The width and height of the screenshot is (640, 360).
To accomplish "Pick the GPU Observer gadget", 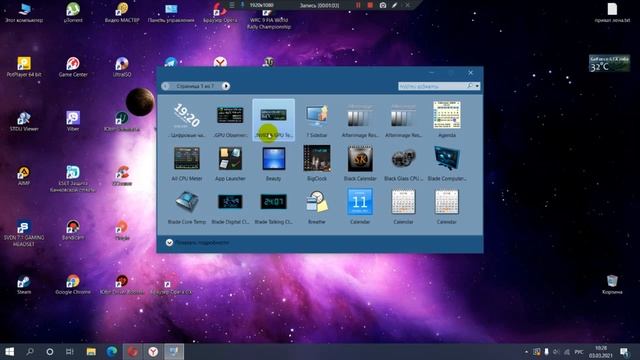I will [230, 120].
